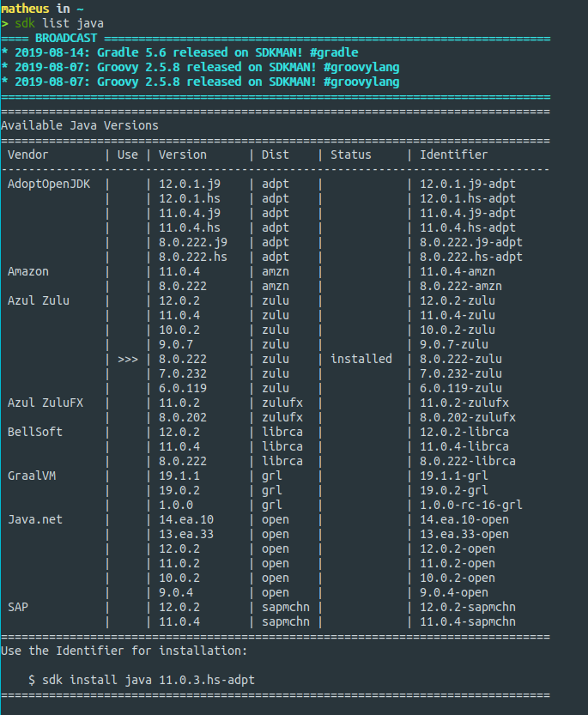Select identifier 19.1.1-grl
Viewport: 588px width, 715px height.
(x=454, y=476)
